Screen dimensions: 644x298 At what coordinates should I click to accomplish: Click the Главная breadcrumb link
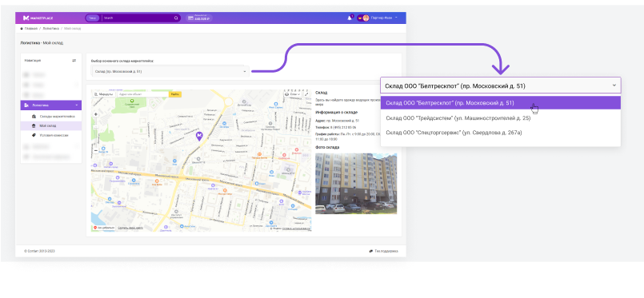pos(31,28)
